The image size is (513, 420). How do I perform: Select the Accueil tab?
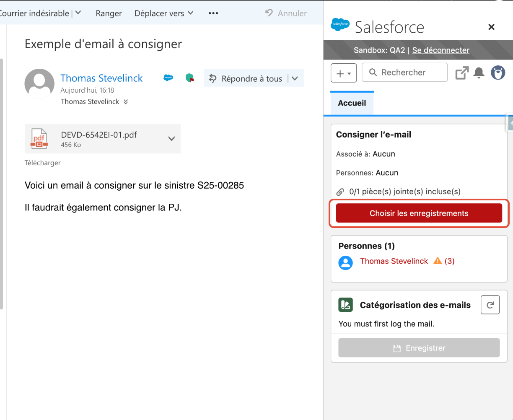tap(352, 103)
